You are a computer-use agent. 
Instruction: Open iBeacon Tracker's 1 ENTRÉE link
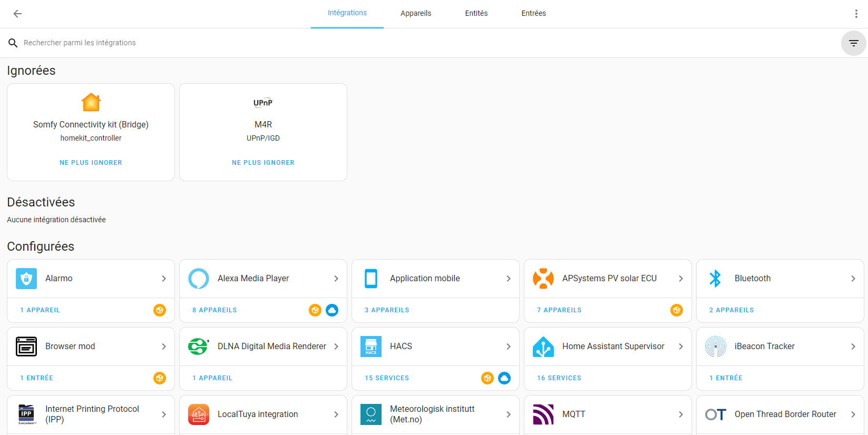pos(726,378)
